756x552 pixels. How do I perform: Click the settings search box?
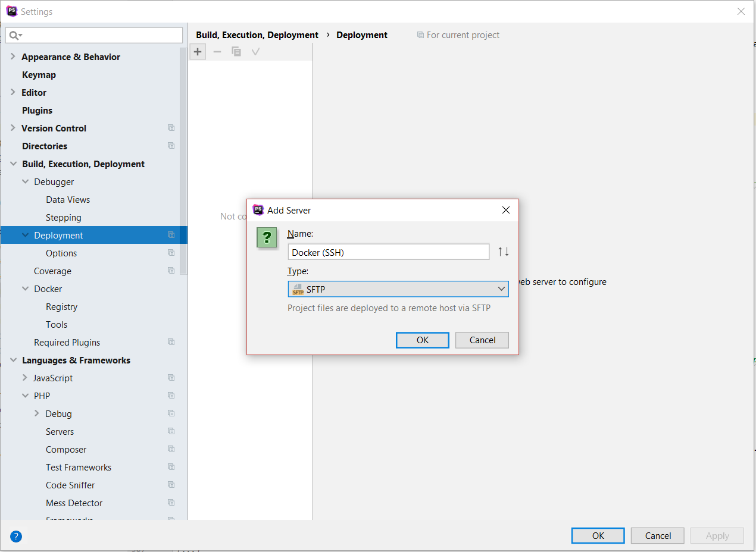(94, 36)
